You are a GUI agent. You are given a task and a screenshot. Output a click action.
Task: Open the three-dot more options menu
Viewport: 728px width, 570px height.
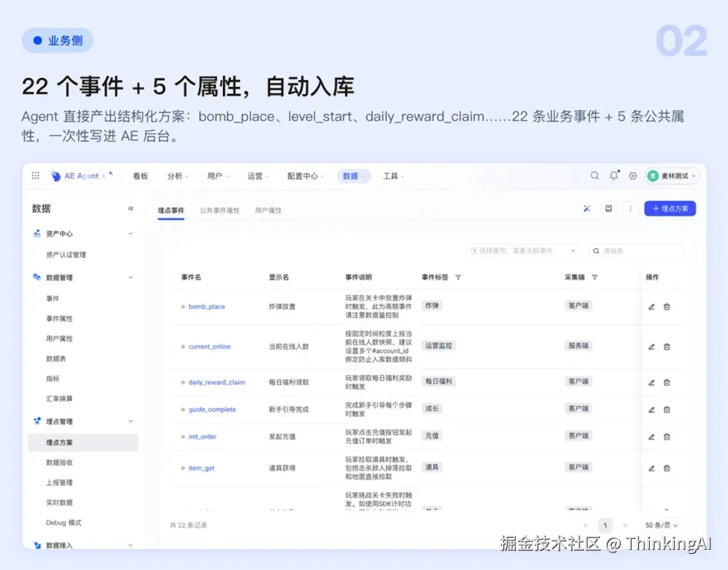tap(630, 208)
